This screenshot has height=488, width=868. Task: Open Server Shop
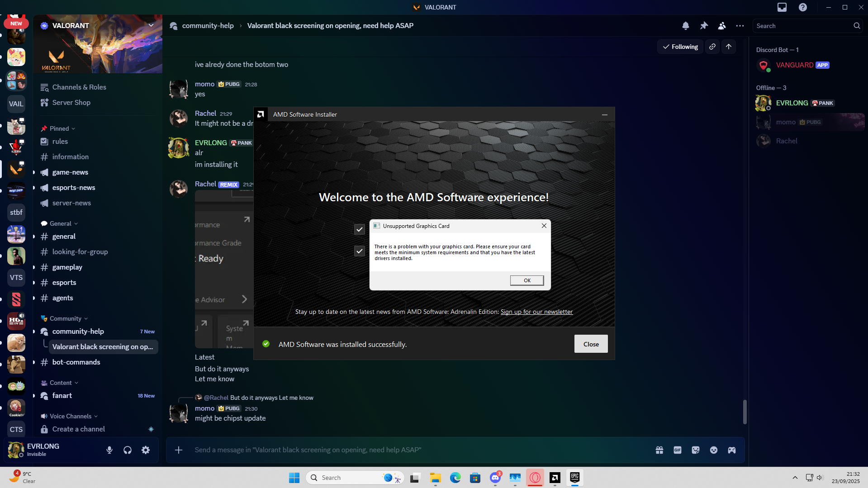[97, 103]
